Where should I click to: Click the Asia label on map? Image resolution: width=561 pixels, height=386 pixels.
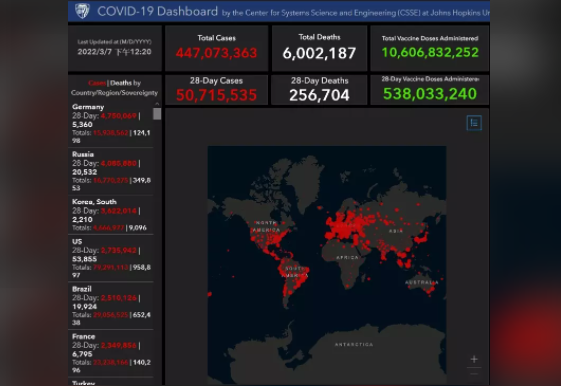click(x=396, y=231)
